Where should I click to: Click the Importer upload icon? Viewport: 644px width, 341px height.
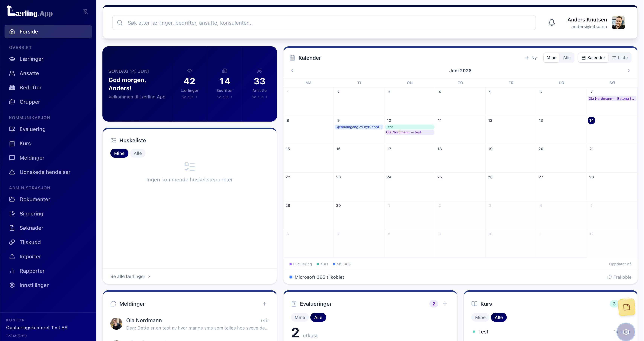12,256
